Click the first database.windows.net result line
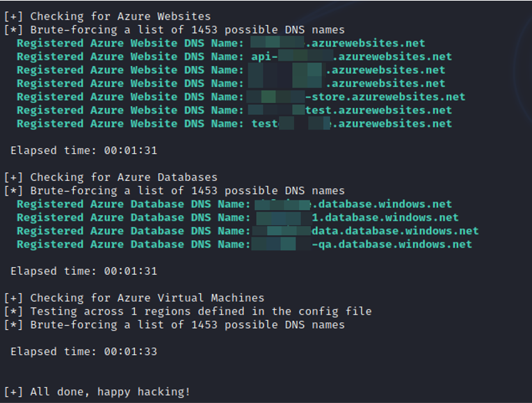Viewport: 532px width, 403px height. click(234, 204)
